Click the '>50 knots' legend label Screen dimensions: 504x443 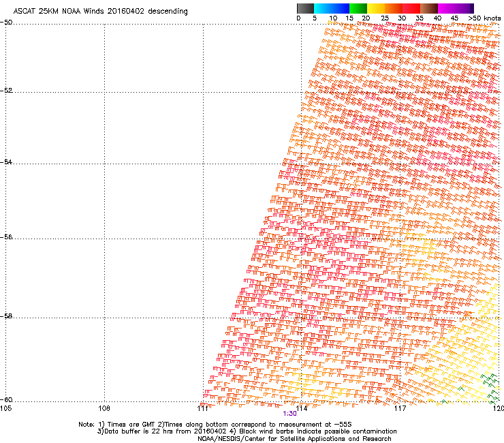[485, 18]
